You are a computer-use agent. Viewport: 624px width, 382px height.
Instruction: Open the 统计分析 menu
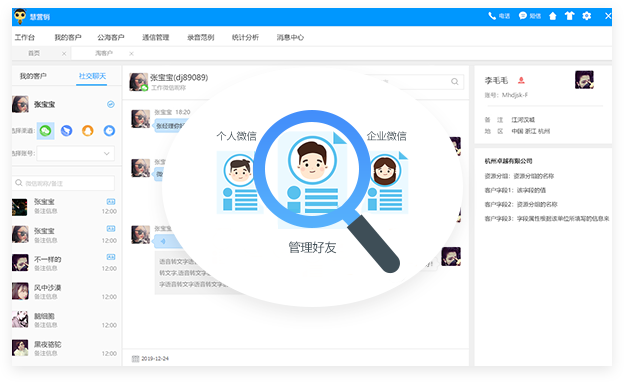(245, 37)
